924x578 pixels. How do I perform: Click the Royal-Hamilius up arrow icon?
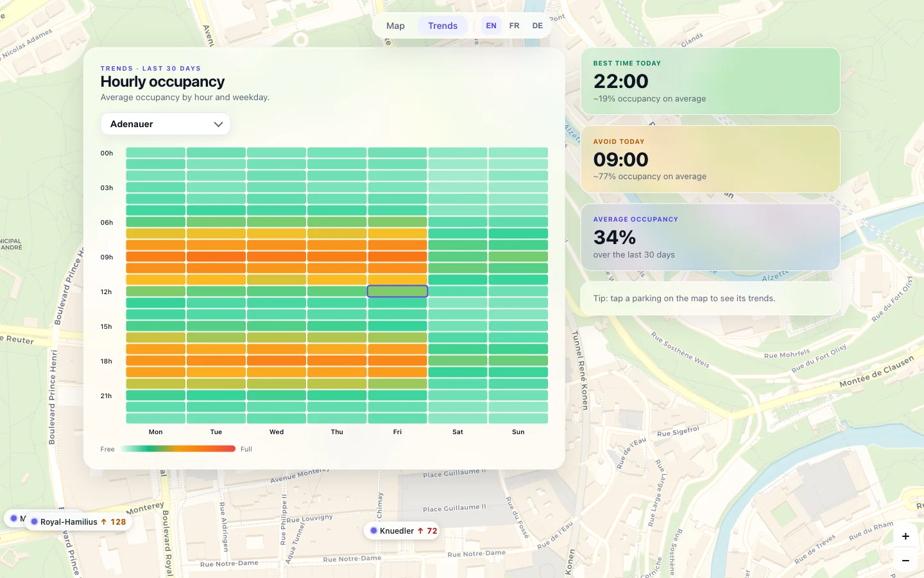click(103, 521)
